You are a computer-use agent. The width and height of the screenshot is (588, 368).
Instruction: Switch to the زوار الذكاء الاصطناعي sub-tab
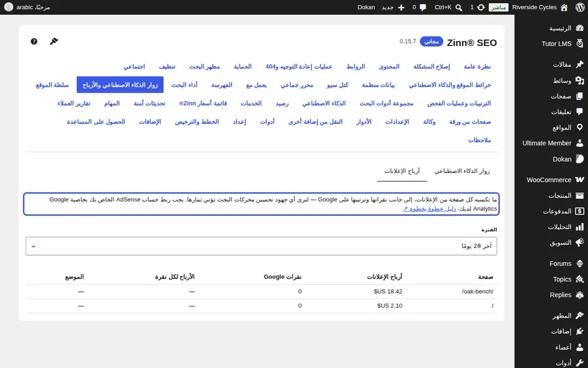point(462,171)
